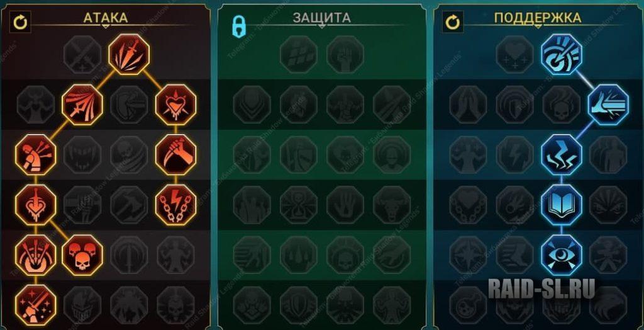Toggle the grayed chained heart mastery in Поддержка
The height and width of the screenshot is (330, 644).
point(468,205)
